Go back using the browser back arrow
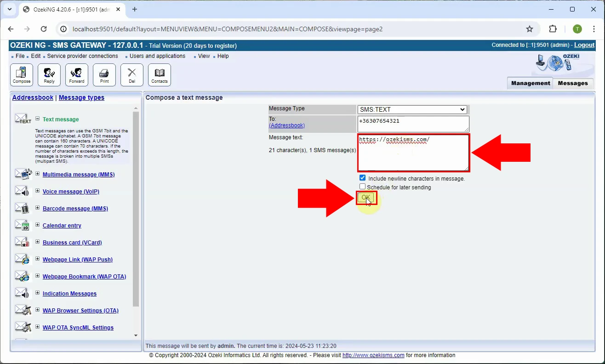 pyautogui.click(x=11, y=29)
